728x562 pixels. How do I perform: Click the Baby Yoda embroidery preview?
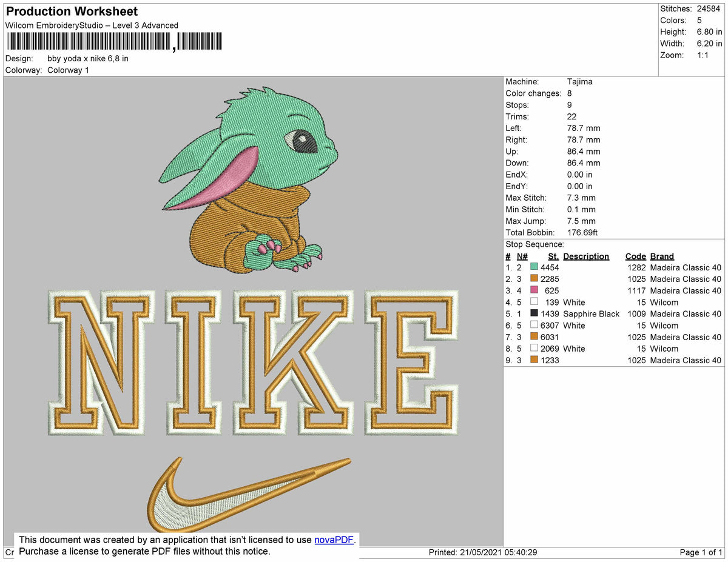click(249, 181)
